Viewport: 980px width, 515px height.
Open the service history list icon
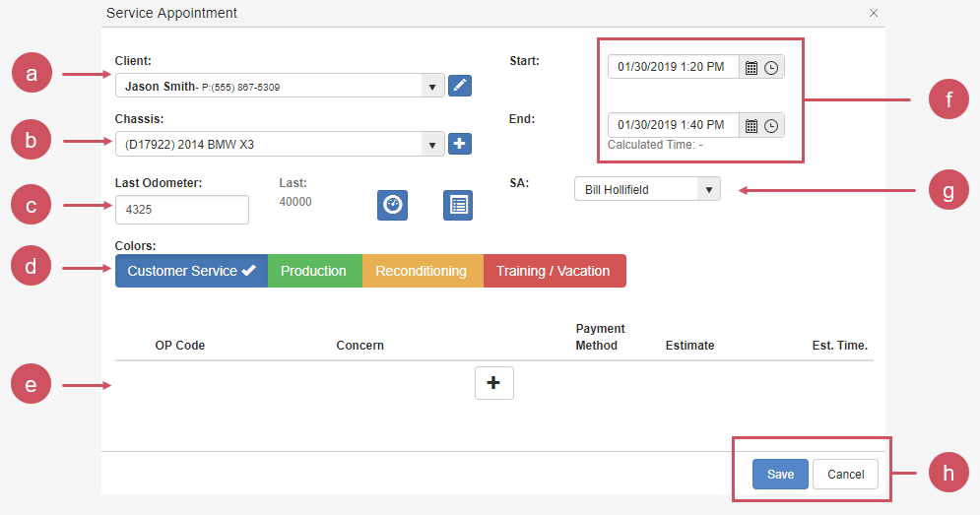pyautogui.click(x=458, y=205)
